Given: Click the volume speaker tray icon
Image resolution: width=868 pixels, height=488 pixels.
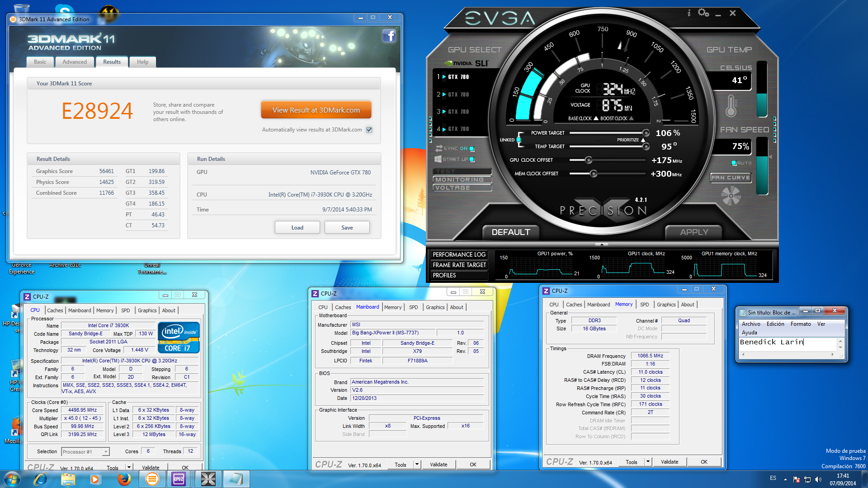Looking at the screenshot, I should coord(818,479).
